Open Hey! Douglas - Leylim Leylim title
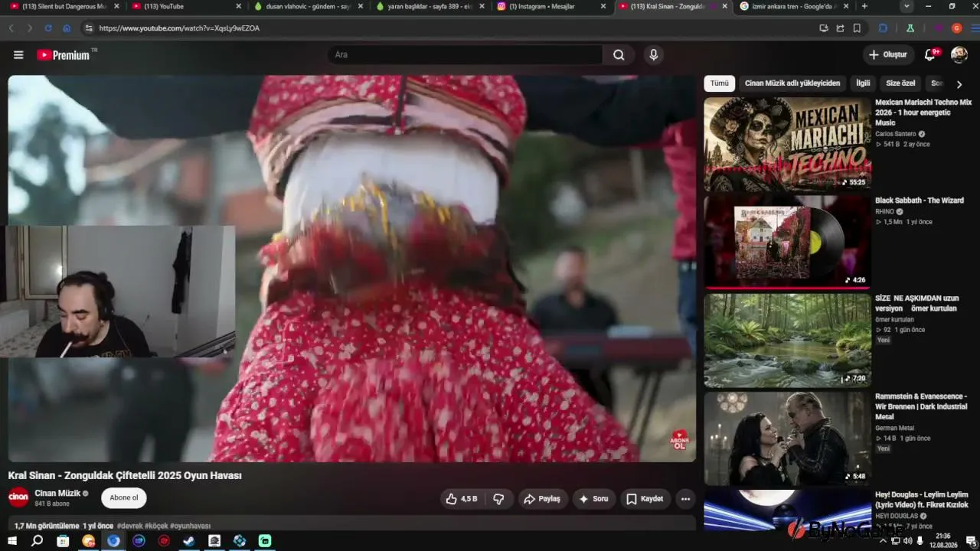The width and height of the screenshot is (980, 551). coord(922,500)
